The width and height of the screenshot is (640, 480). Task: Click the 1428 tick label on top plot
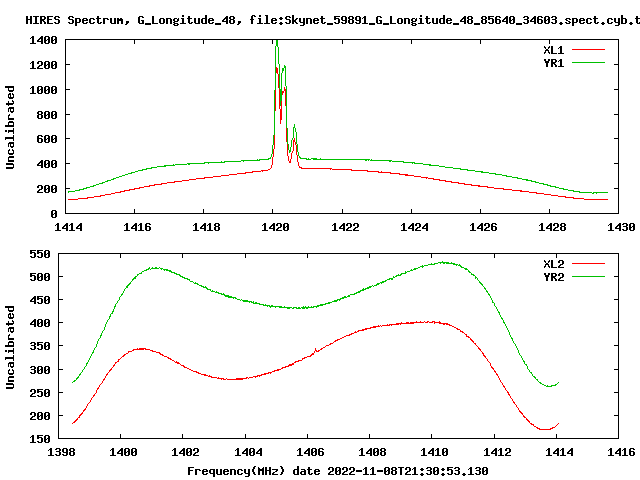pyautogui.click(x=552, y=227)
